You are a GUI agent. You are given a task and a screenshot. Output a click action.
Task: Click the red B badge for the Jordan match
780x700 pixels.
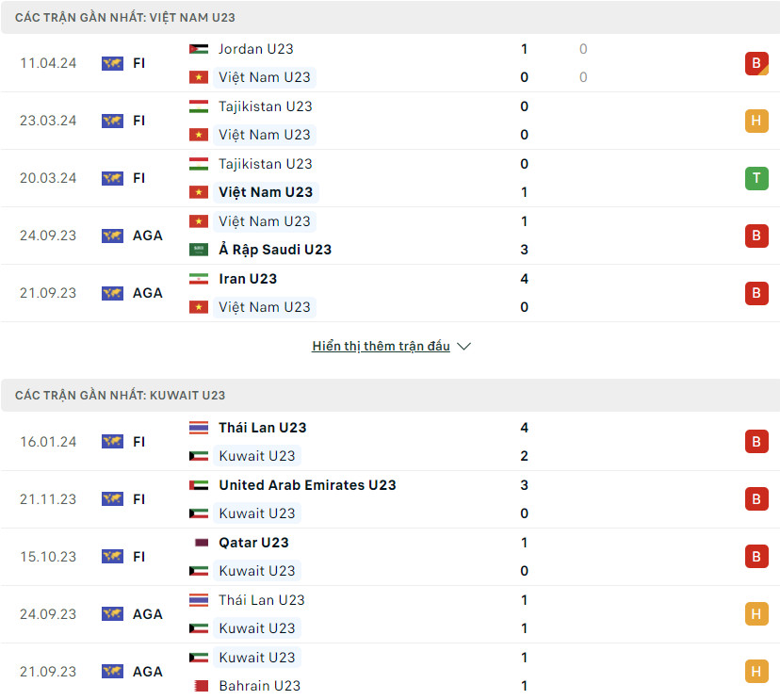click(756, 62)
